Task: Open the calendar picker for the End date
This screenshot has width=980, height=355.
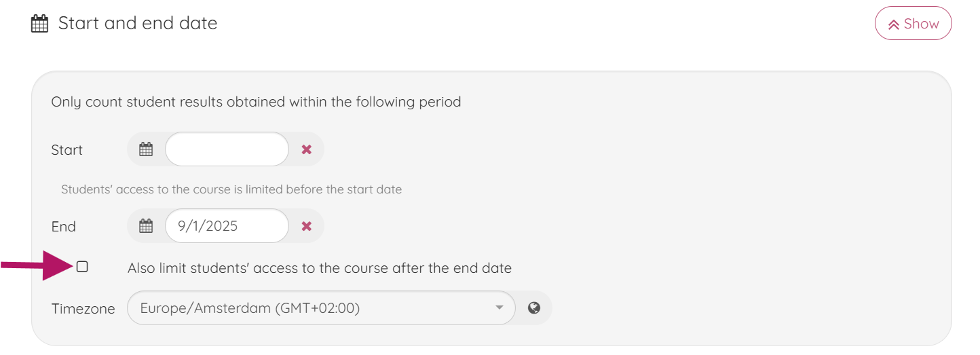Action: [x=146, y=226]
